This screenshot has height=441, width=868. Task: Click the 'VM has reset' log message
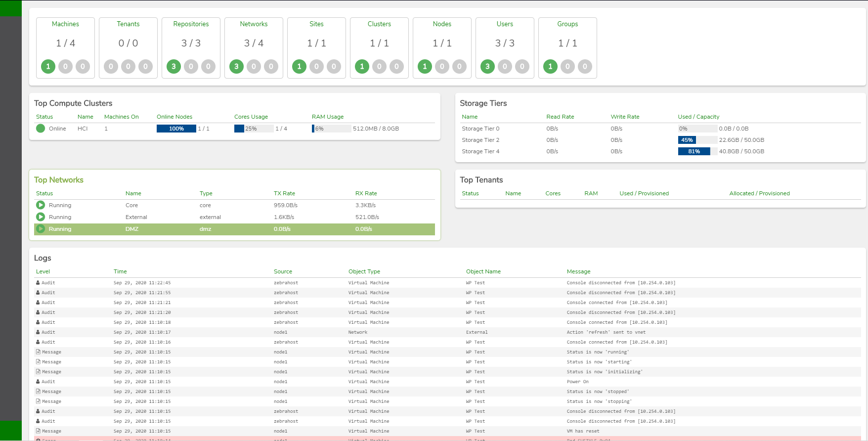[583, 431]
